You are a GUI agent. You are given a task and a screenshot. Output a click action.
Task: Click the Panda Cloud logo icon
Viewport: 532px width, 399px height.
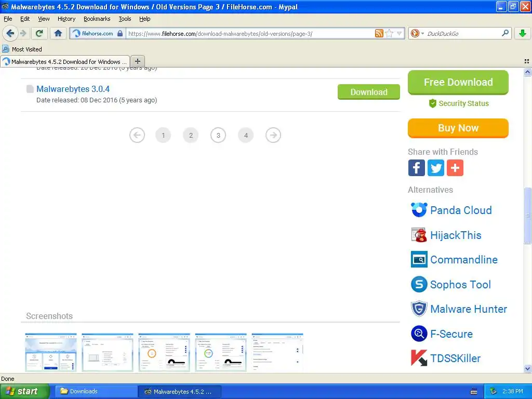pyautogui.click(x=419, y=210)
